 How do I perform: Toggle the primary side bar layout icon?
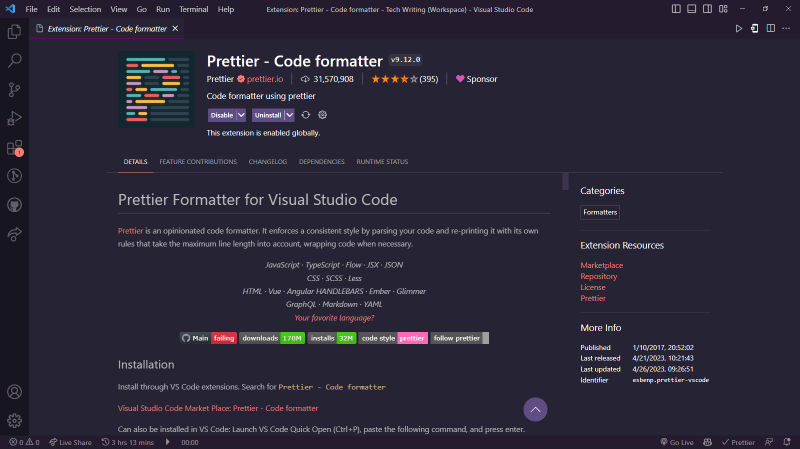coord(676,9)
